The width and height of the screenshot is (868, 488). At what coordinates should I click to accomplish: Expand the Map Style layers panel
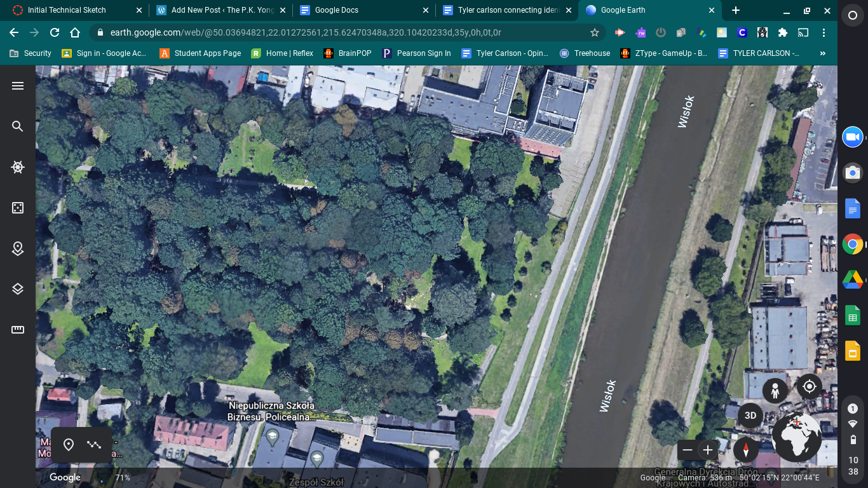click(18, 289)
